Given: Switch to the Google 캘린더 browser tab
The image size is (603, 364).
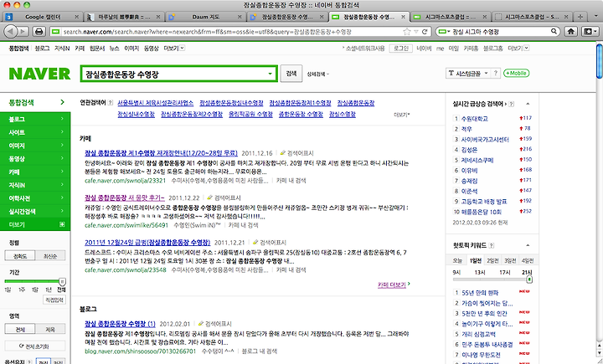Looking at the screenshot, I should point(43,17).
